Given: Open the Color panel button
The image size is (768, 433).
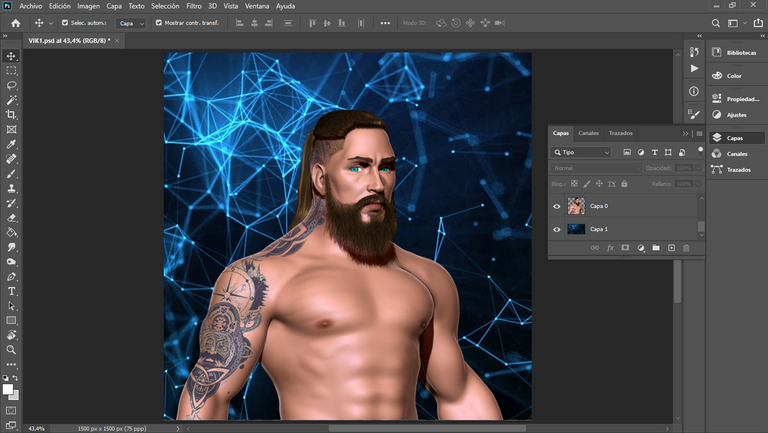Looking at the screenshot, I should (735, 75).
